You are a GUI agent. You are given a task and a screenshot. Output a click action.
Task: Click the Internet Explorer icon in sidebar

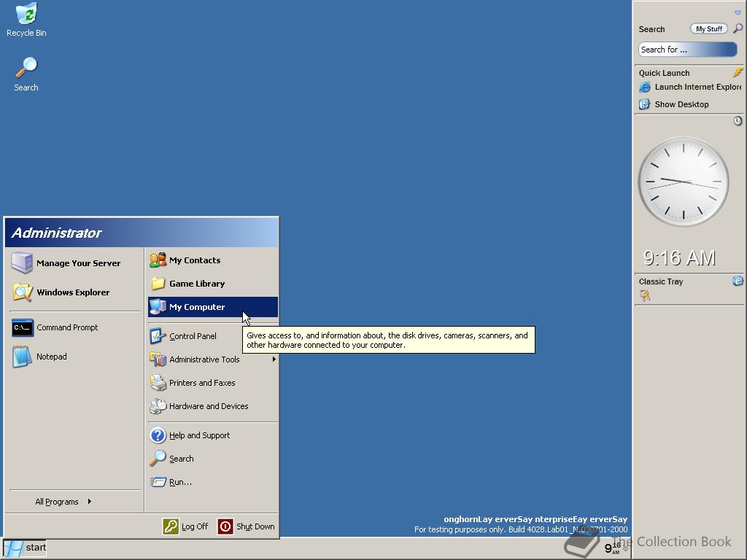645,87
